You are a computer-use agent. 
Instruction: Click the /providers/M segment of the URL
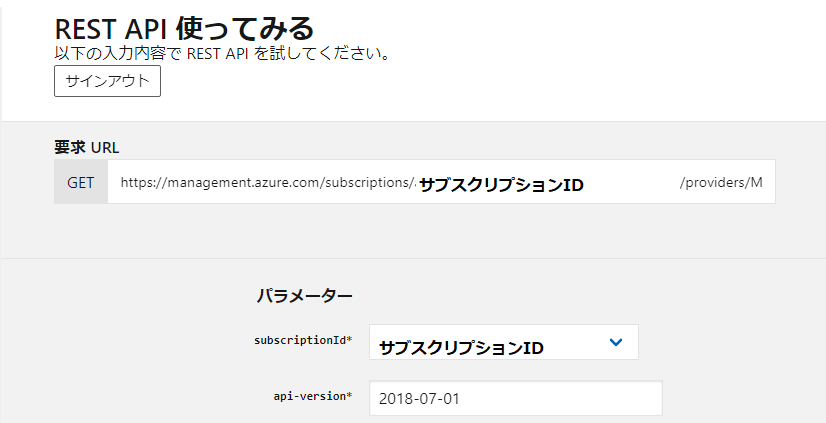click(721, 182)
